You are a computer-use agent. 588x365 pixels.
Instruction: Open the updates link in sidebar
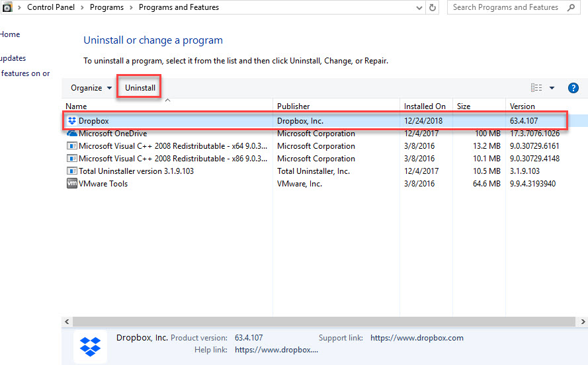click(13, 58)
